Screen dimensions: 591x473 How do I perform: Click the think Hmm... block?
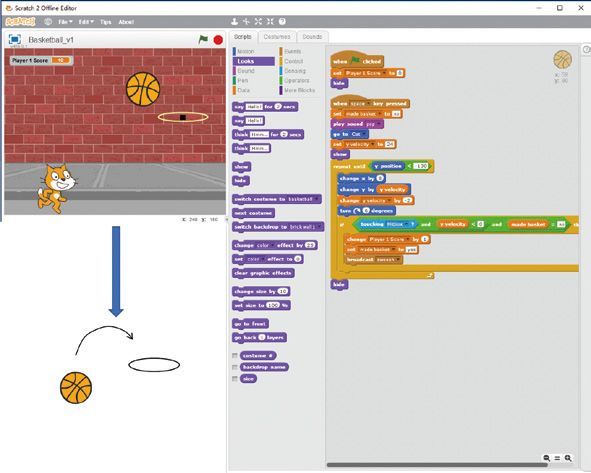click(x=251, y=148)
